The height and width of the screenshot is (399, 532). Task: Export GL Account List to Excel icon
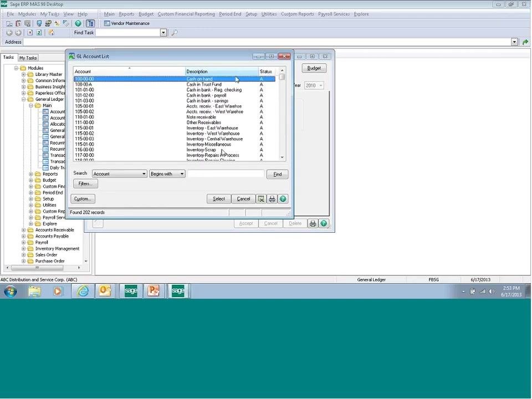[261, 199]
